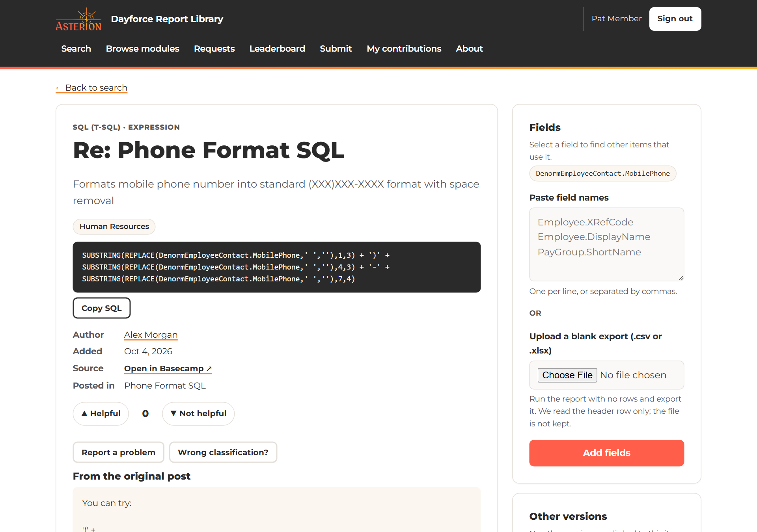Open the source in Basecamp
Image resolution: width=757 pixels, height=532 pixels.
pyautogui.click(x=168, y=368)
